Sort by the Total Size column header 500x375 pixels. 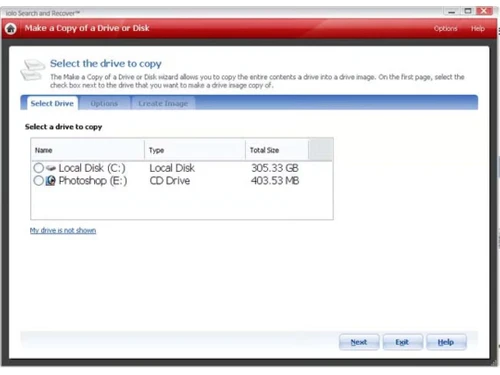(x=277, y=150)
